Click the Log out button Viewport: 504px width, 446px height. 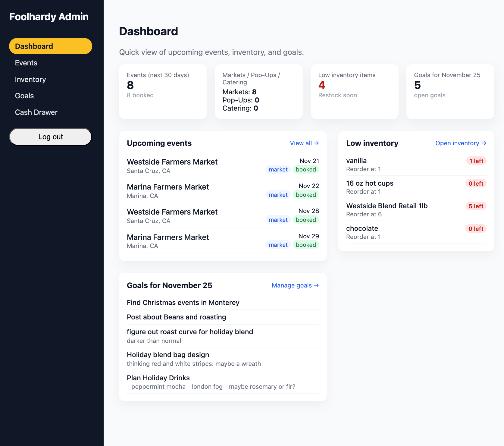coord(50,137)
